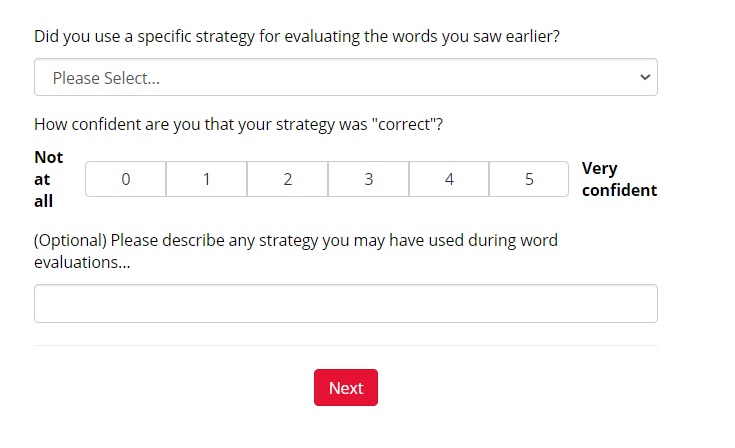Click the specific strategy question text
The width and height of the screenshot is (735, 448).
coord(296,36)
